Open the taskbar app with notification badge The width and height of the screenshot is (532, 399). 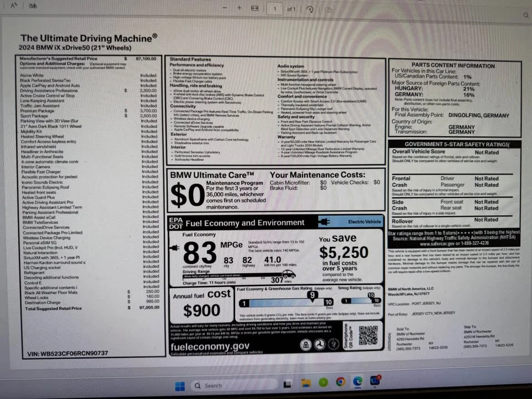[375, 380]
